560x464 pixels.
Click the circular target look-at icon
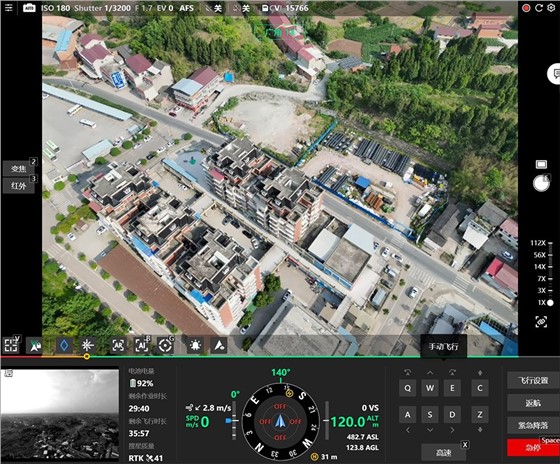tap(165, 345)
